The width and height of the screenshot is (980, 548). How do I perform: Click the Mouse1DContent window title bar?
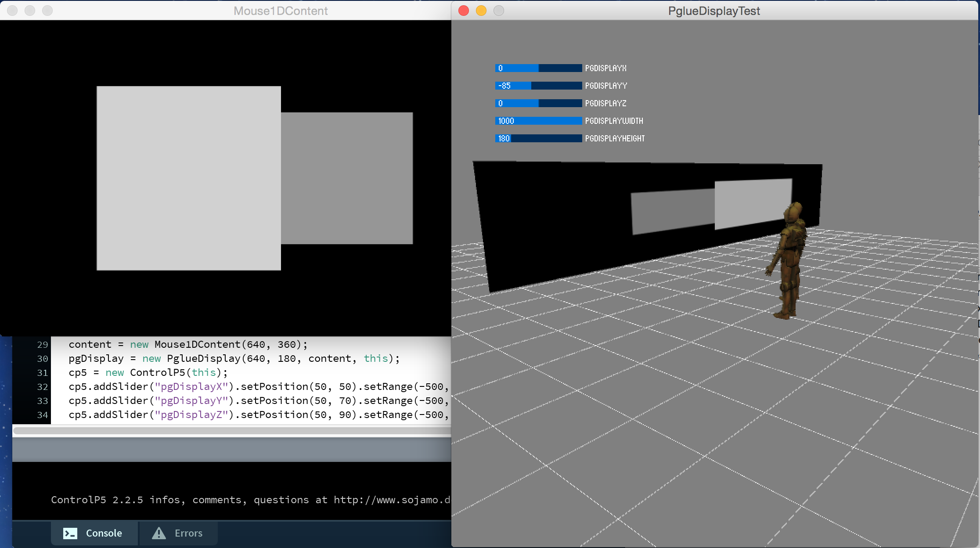tap(280, 11)
